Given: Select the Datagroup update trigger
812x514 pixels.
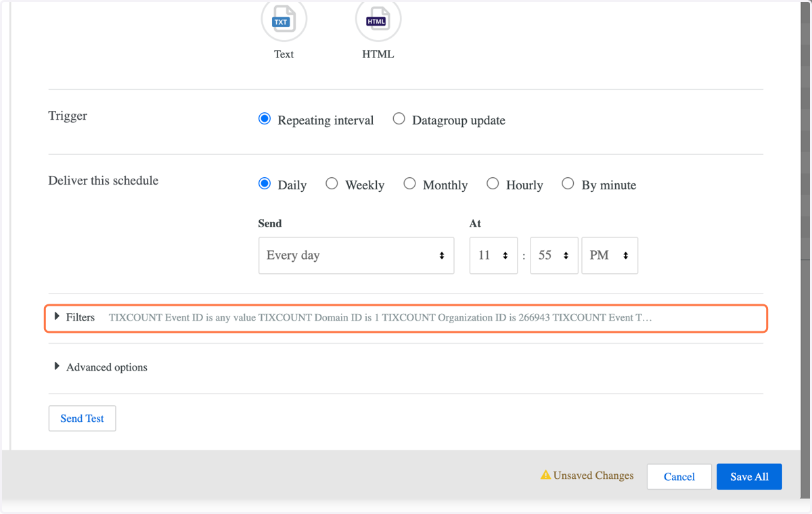Looking at the screenshot, I should coord(399,119).
